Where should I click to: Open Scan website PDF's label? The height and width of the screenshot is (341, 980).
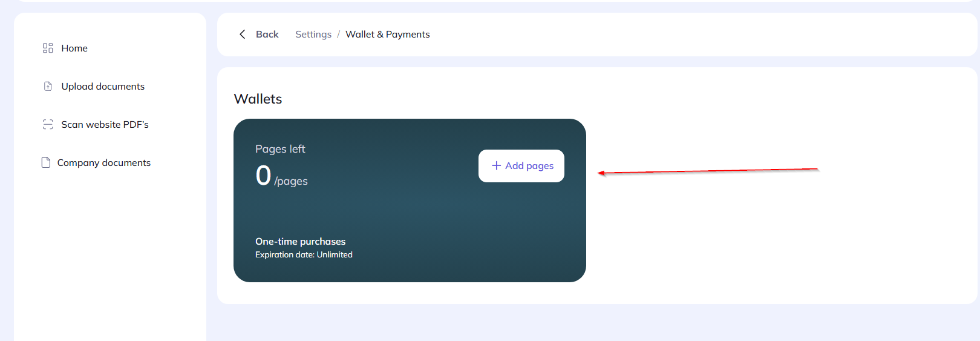(x=105, y=125)
